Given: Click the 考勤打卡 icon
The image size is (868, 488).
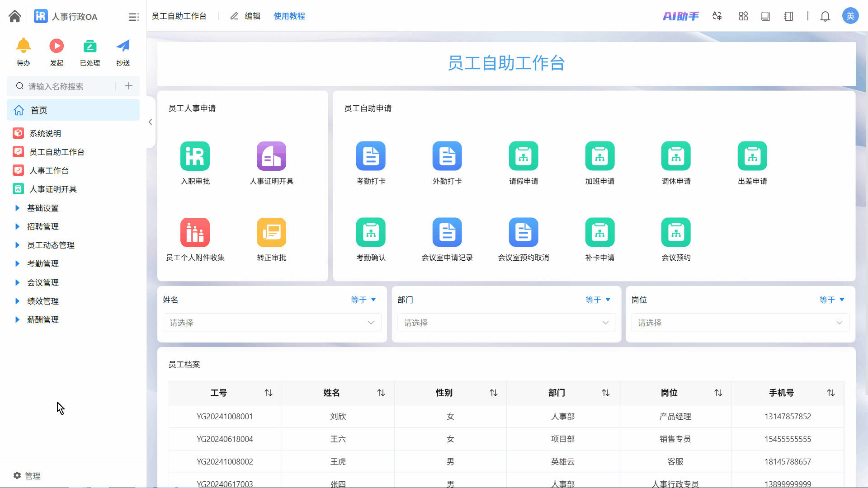Looking at the screenshot, I should tap(371, 156).
